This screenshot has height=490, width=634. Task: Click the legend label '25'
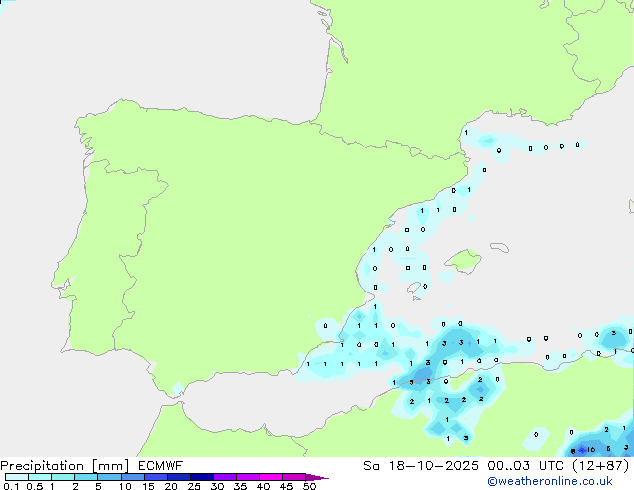194,486
